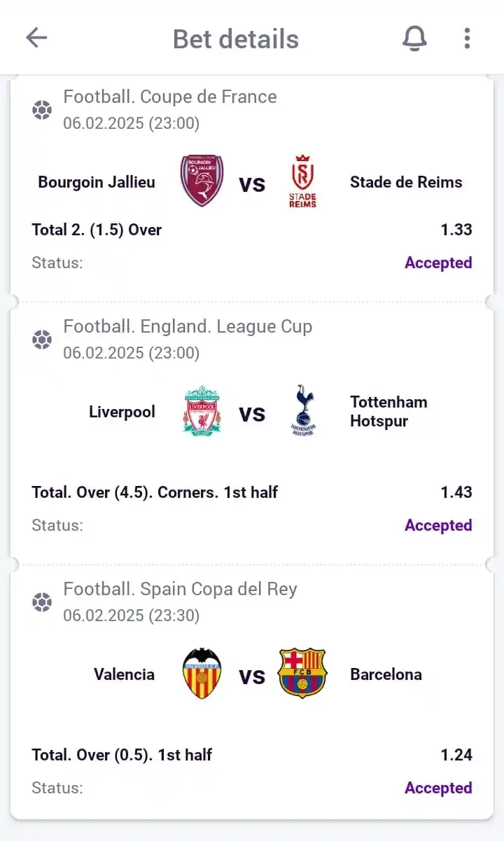The height and width of the screenshot is (841, 504).
Task: Click the Accepted status for Valencia match
Action: (438, 788)
